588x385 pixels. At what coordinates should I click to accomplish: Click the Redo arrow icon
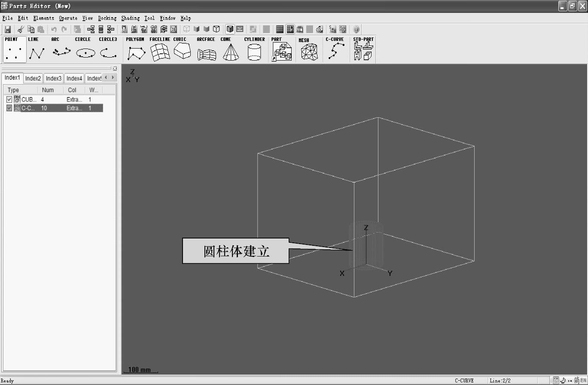(64, 29)
